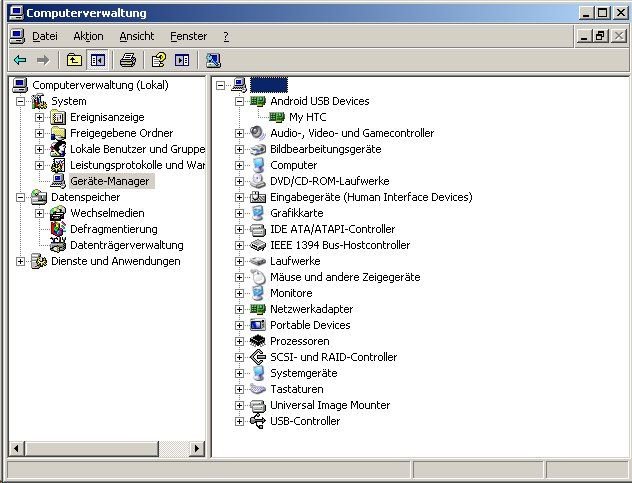This screenshot has width=632, height=483.
Task: Click the Portable Devices icon
Action: pos(258,325)
